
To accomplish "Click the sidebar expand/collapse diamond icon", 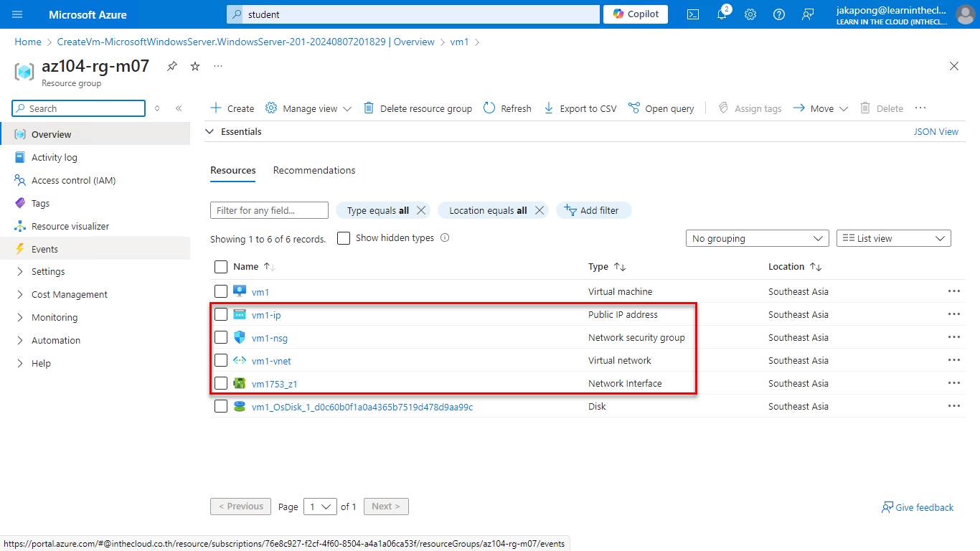I will [x=157, y=108].
